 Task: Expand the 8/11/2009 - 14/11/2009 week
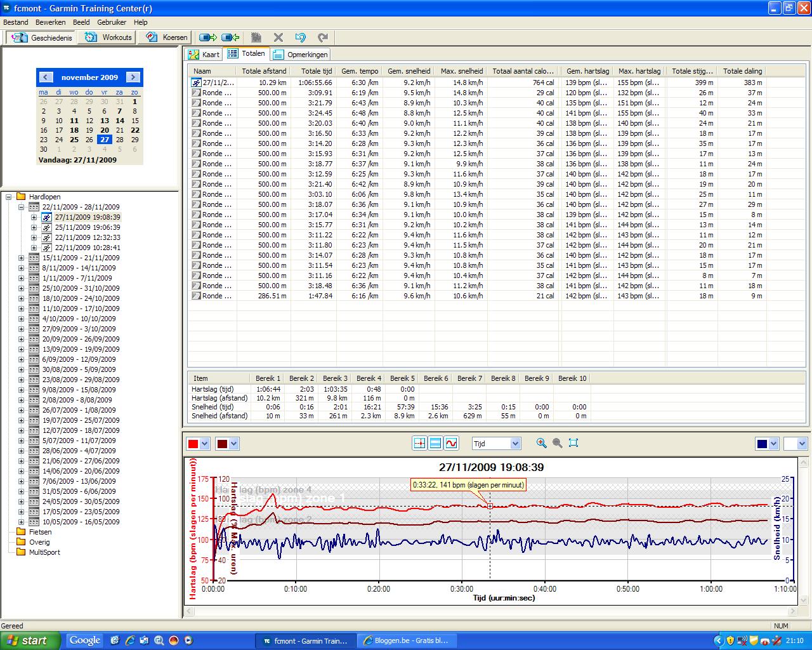pos(21,268)
